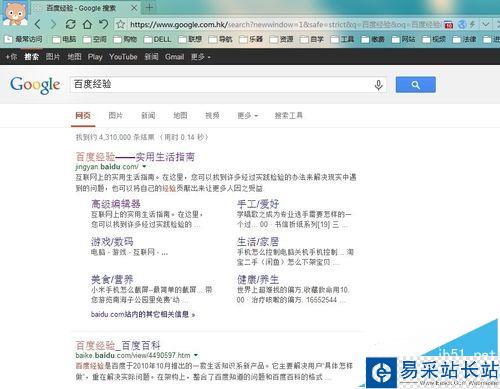Close the 百度经验 - Google 搜索 tab
The height and width of the screenshot is (389, 500).
coord(134,8)
